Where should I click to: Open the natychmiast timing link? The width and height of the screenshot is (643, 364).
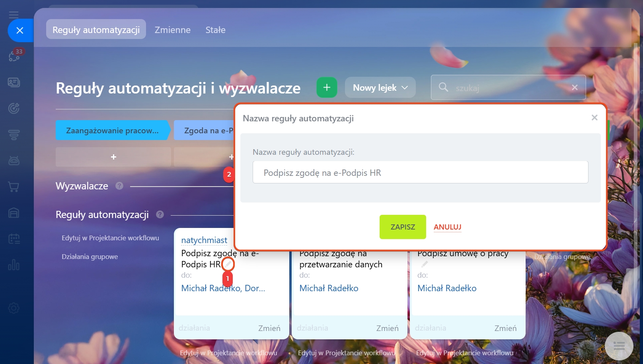[x=204, y=240]
